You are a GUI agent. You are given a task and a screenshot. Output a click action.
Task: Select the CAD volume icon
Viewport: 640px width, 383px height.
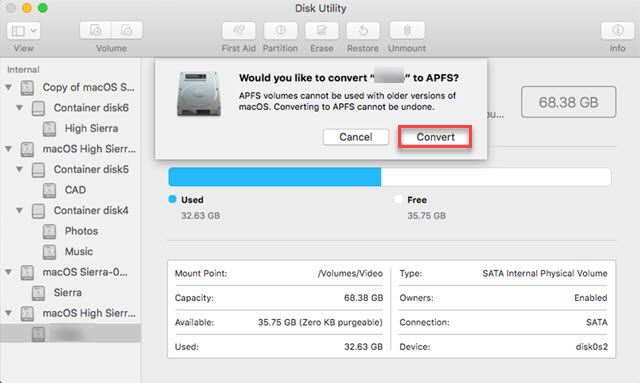pos(49,190)
